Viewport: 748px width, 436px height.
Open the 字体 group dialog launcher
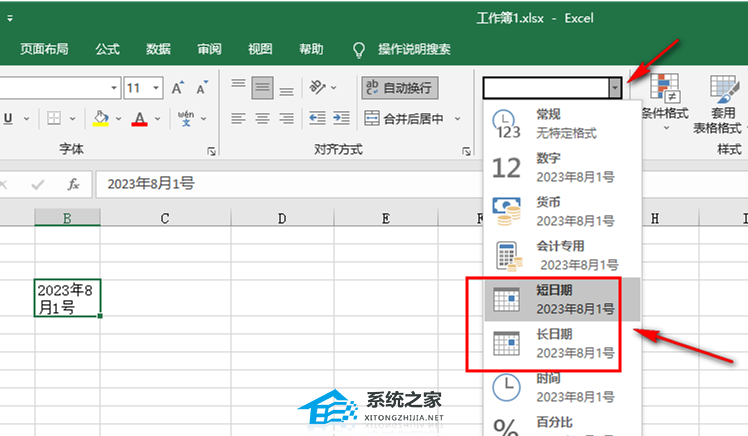coord(211,151)
